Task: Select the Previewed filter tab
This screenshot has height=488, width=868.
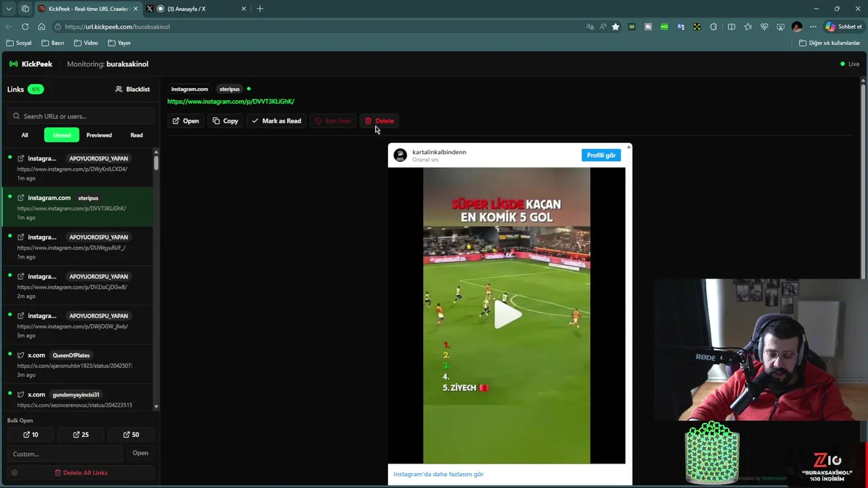Action: coord(99,135)
